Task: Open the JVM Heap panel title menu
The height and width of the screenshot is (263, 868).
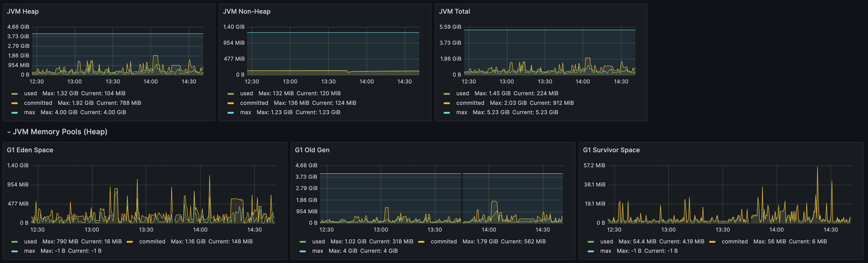Action: pos(23,11)
